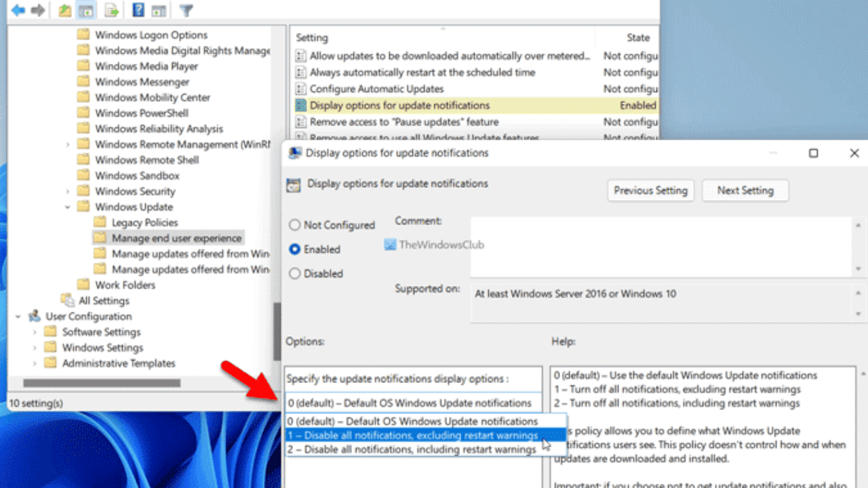
Task: Click the update notifications display options combo box
Action: click(413, 403)
